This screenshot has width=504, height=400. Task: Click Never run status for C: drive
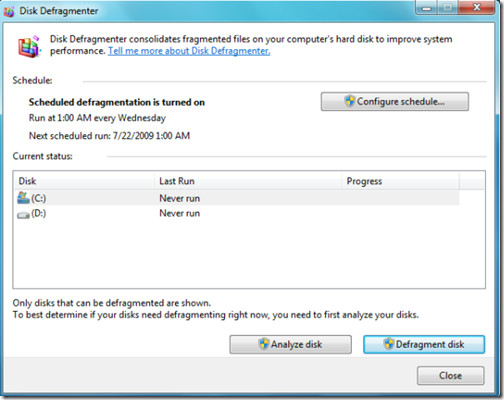point(180,198)
